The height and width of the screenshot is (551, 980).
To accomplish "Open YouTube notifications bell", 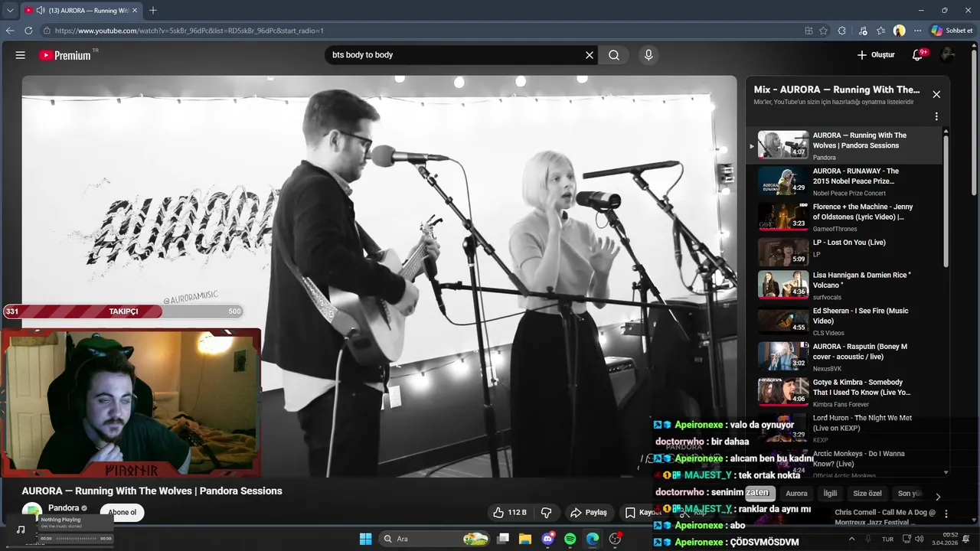I will pos(917,55).
